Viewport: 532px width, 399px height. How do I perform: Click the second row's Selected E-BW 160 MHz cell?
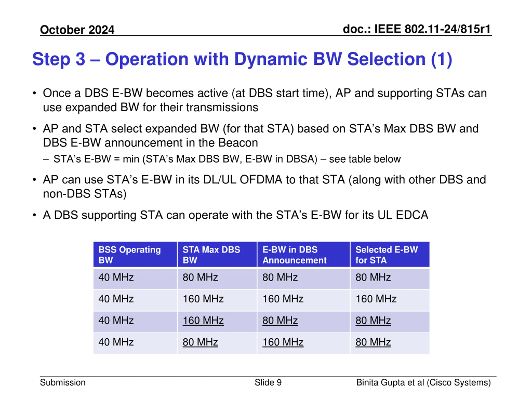[x=376, y=299]
